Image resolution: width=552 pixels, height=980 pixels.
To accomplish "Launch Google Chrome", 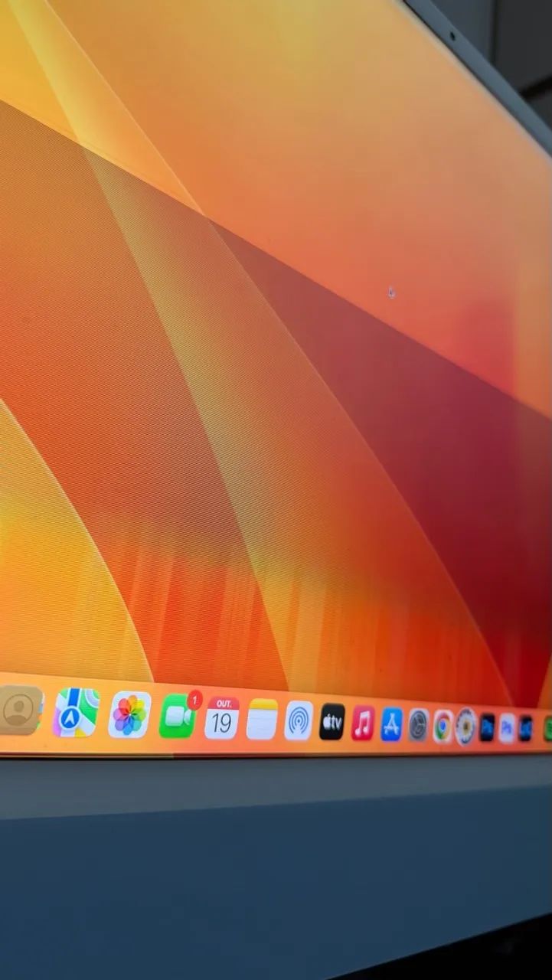I will tap(443, 726).
